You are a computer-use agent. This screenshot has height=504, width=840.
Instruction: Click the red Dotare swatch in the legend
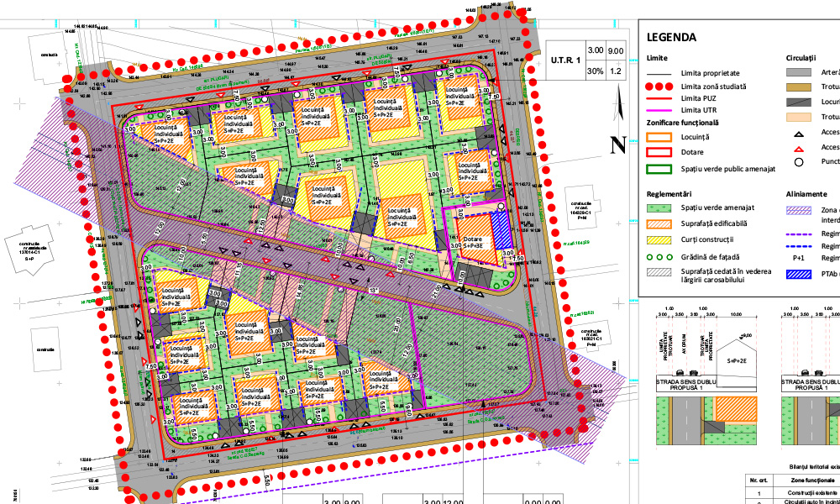click(x=659, y=153)
